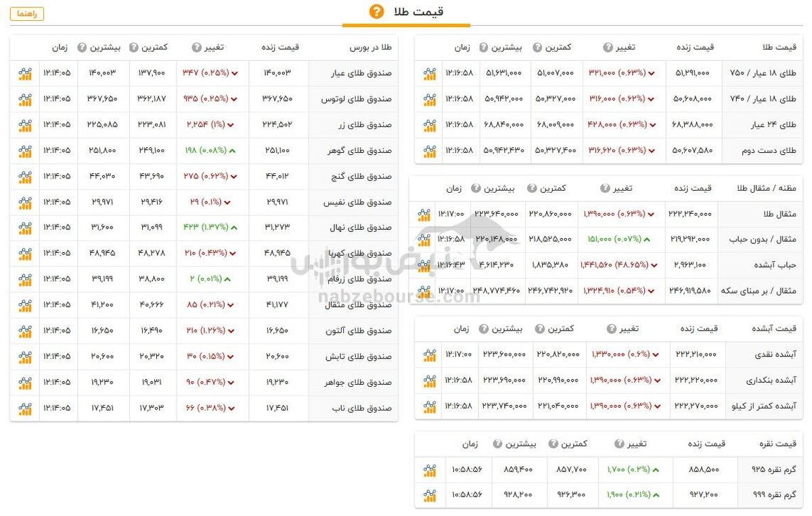Open chart icon for صندوق طلای عیار
The height and width of the screenshot is (516, 812).
click(x=25, y=73)
